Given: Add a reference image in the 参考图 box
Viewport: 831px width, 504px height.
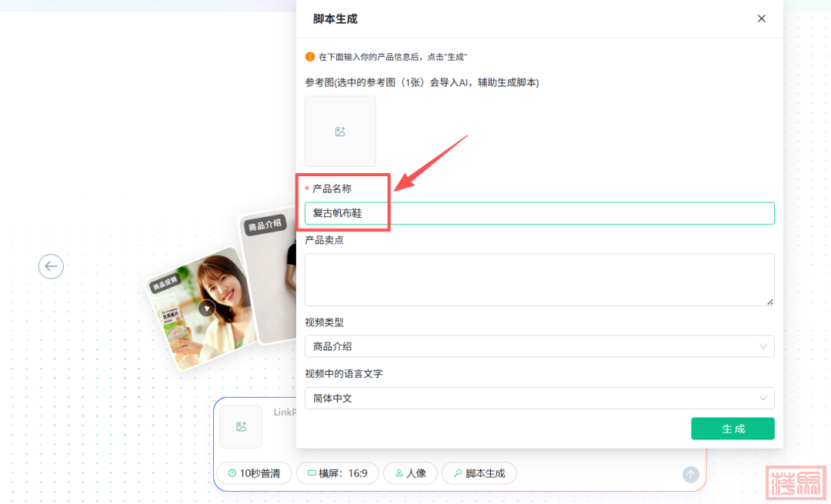Looking at the screenshot, I should click(340, 132).
